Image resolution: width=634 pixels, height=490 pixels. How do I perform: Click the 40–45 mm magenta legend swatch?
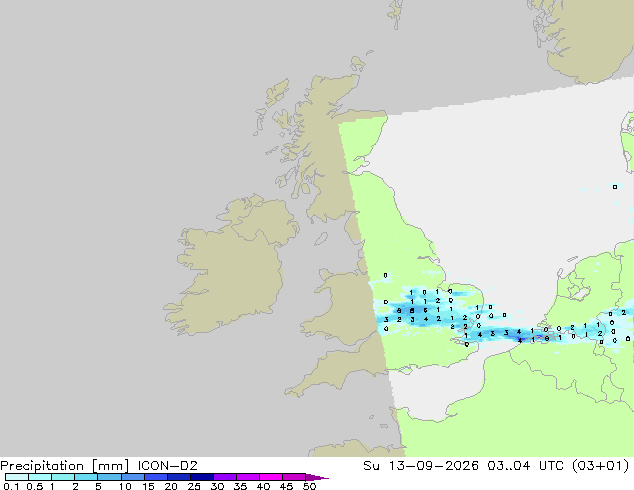[x=271, y=477]
